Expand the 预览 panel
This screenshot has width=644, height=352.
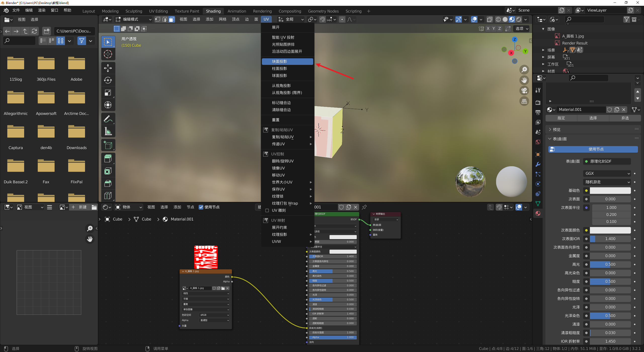[556, 129]
